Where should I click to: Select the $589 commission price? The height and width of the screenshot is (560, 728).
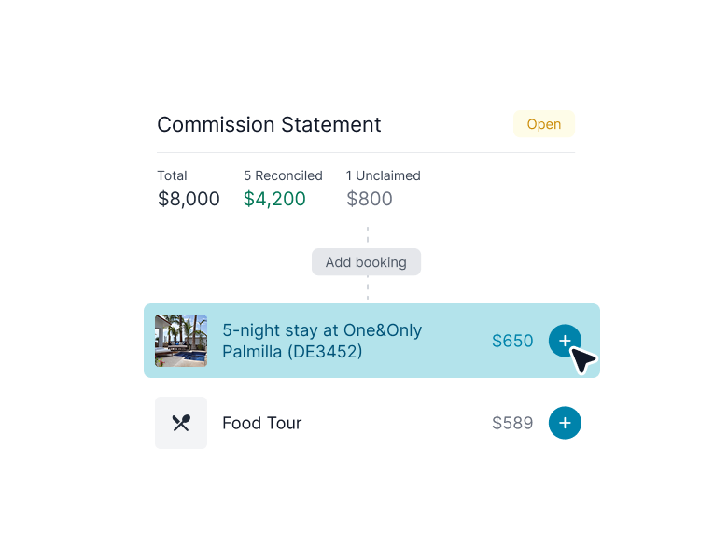click(512, 423)
